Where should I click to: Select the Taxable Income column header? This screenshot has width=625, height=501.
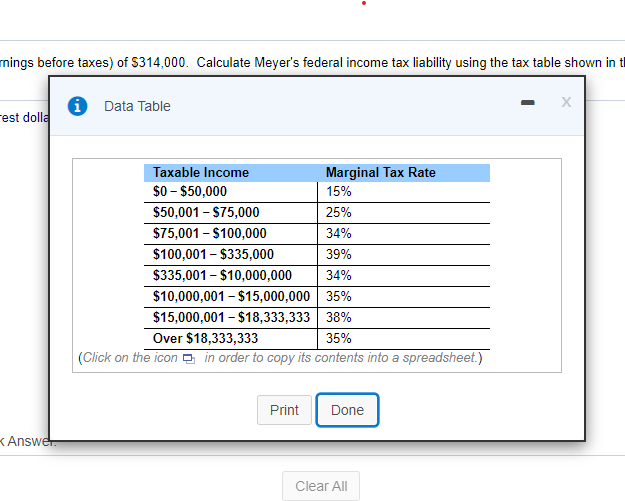click(x=231, y=173)
